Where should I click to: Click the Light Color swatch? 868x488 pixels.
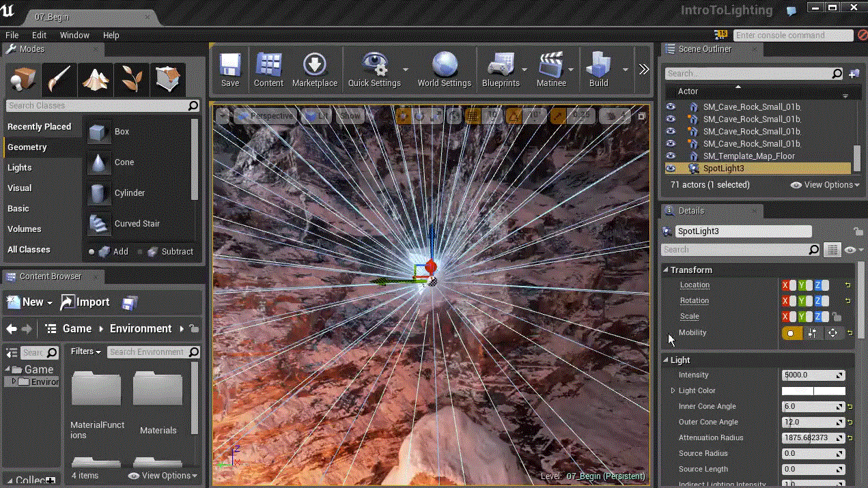coord(813,391)
